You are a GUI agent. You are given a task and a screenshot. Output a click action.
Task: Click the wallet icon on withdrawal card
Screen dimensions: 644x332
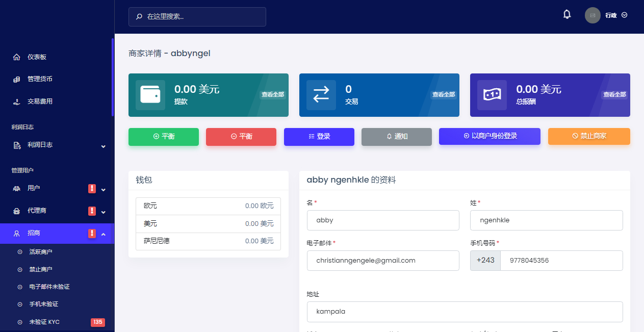point(150,95)
